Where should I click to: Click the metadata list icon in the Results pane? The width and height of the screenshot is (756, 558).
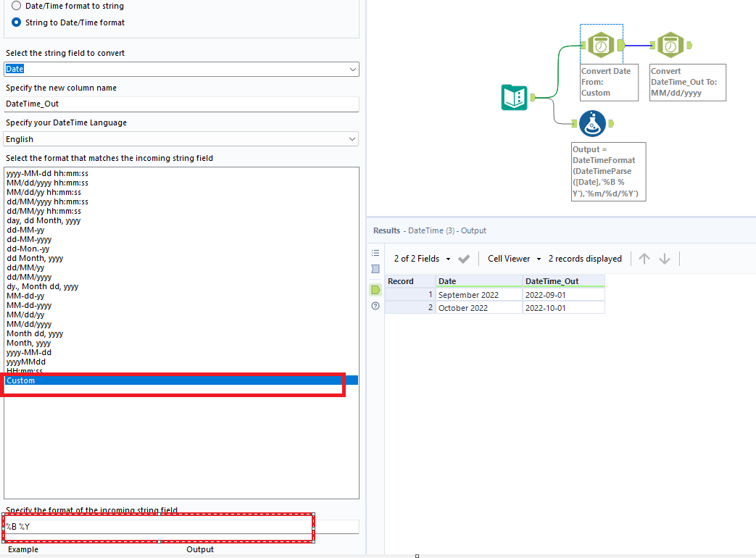(375, 253)
